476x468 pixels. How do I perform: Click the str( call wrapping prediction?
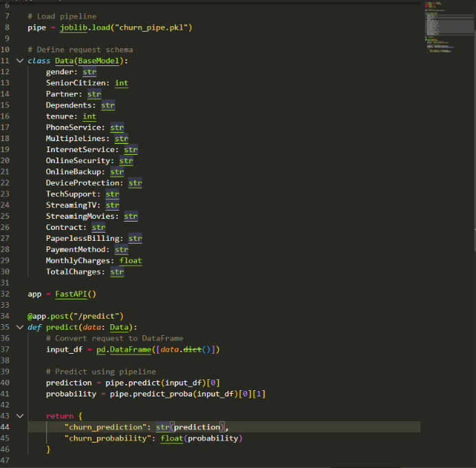pos(165,427)
